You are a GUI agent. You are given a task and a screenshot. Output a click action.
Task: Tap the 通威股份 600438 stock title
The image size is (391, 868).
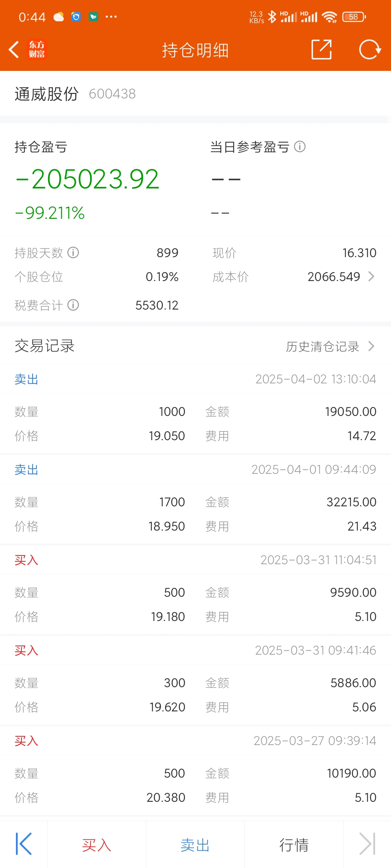coord(75,94)
